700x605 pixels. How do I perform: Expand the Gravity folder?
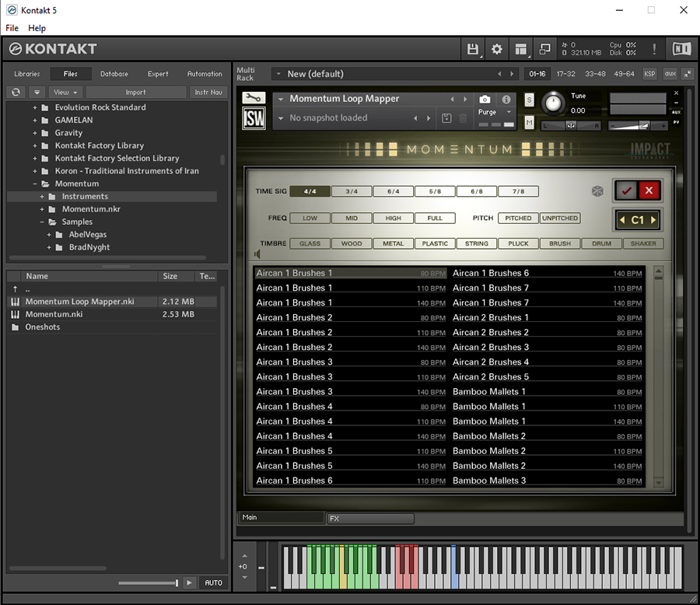pos(35,133)
